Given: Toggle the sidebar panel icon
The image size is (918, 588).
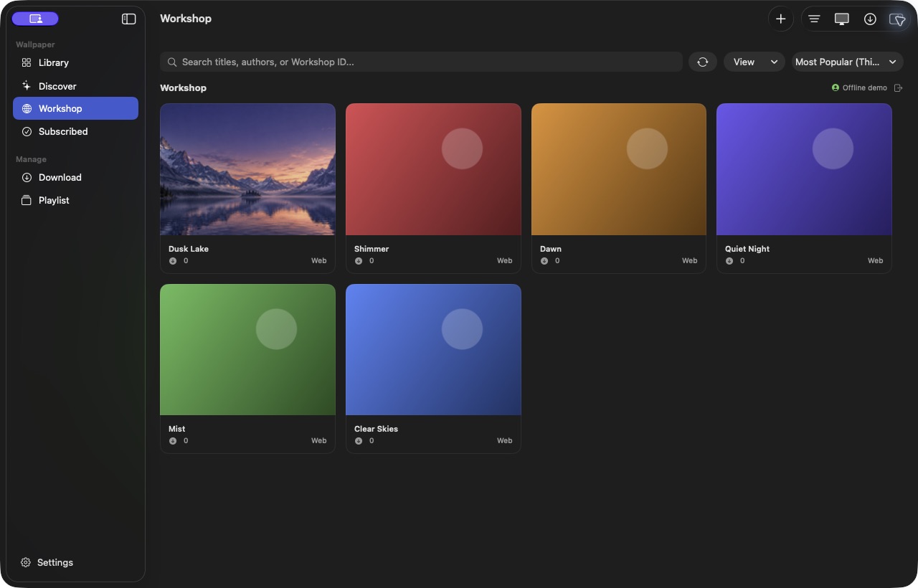Looking at the screenshot, I should 129,19.
